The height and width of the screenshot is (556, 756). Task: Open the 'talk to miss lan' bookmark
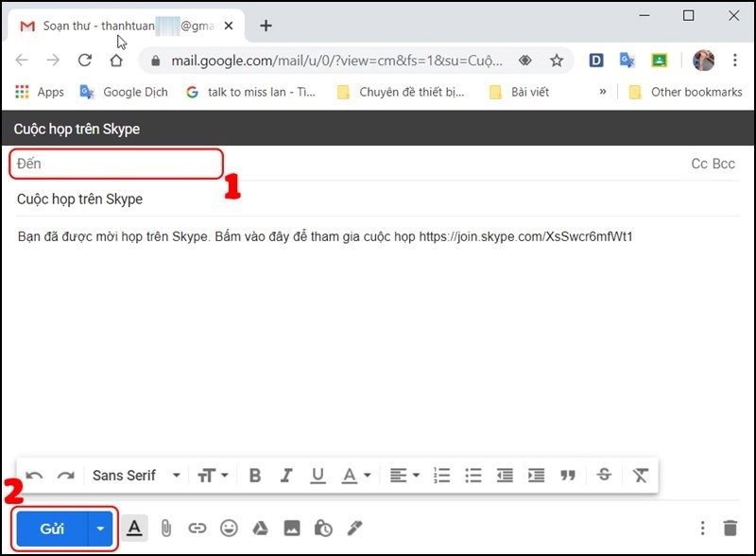point(248,92)
